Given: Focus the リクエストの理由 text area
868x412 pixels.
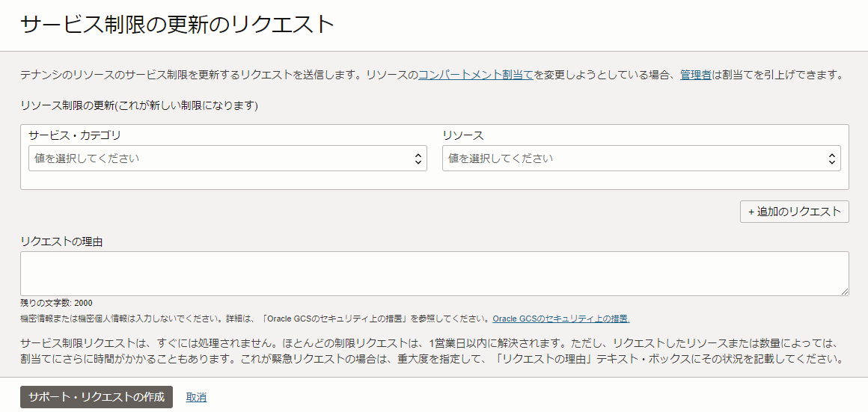Looking at the screenshot, I should point(434,274).
